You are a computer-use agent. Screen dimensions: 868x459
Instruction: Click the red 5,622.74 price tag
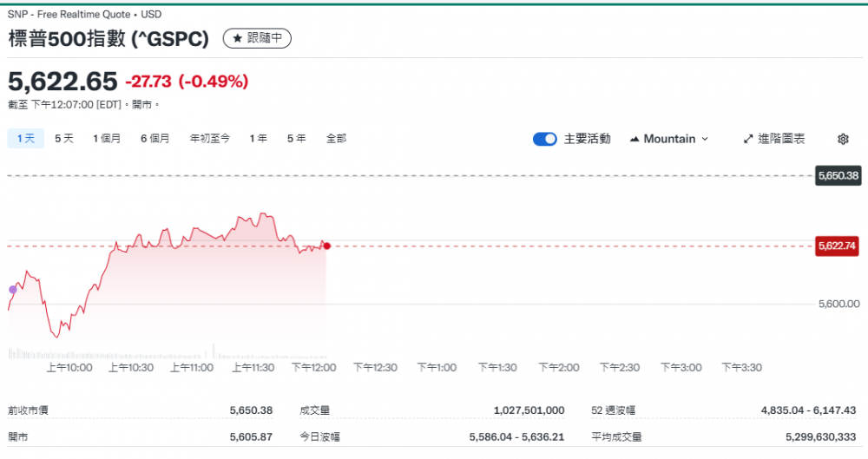838,246
